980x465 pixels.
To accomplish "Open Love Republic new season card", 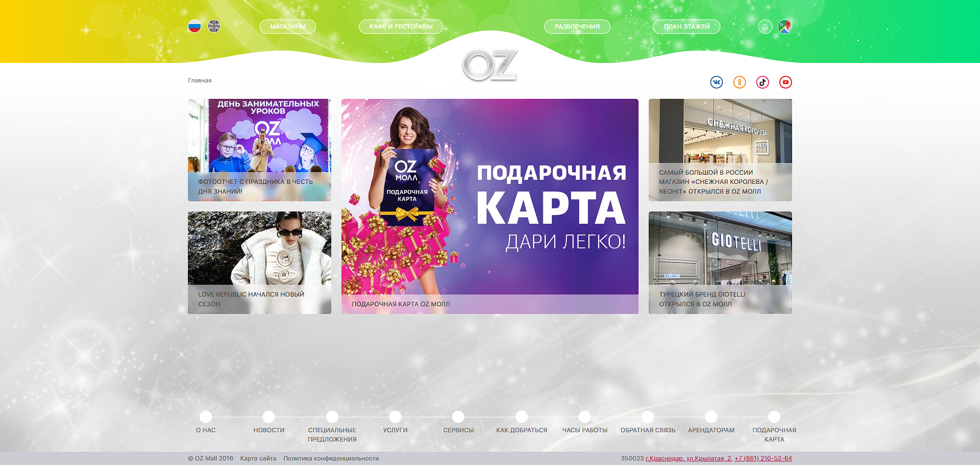I will 260,263.
